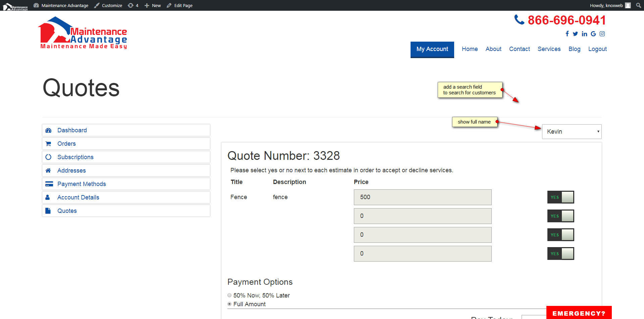
Task: Open the Instagram icon link
Action: pos(602,34)
